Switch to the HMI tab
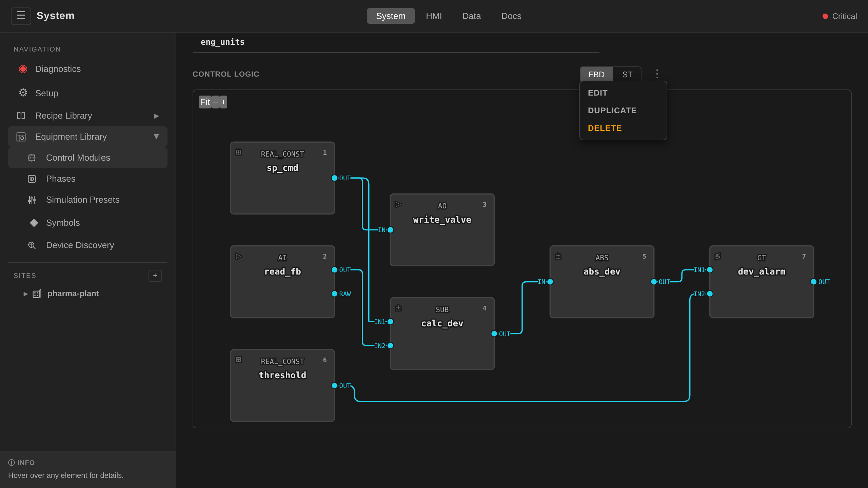The image size is (868, 488). [434, 16]
